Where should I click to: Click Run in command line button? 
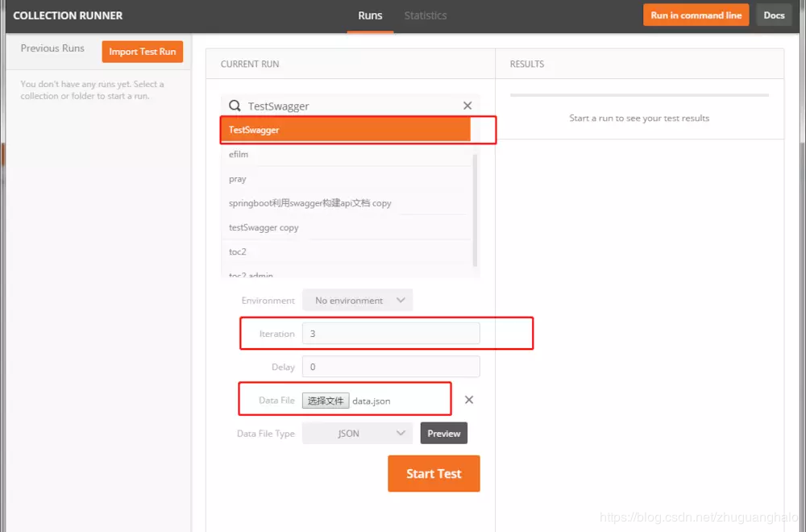point(696,15)
